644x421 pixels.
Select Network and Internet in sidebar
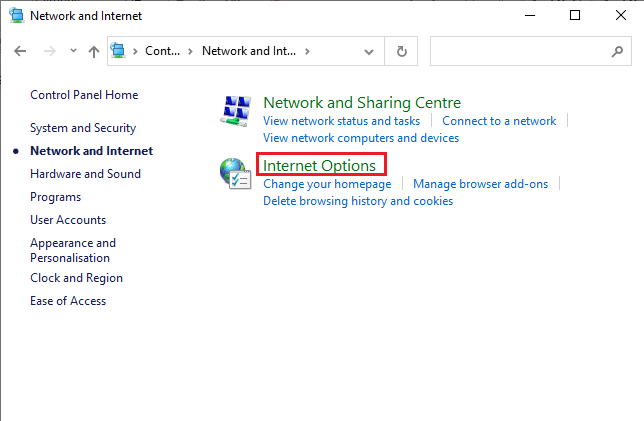(x=92, y=151)
